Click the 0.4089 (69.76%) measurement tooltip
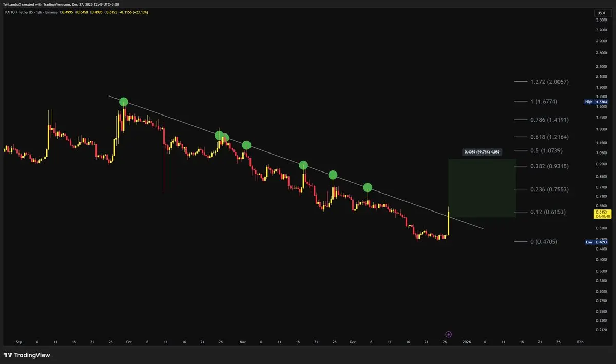Screen dimensions: 616x364 (482, 152)
